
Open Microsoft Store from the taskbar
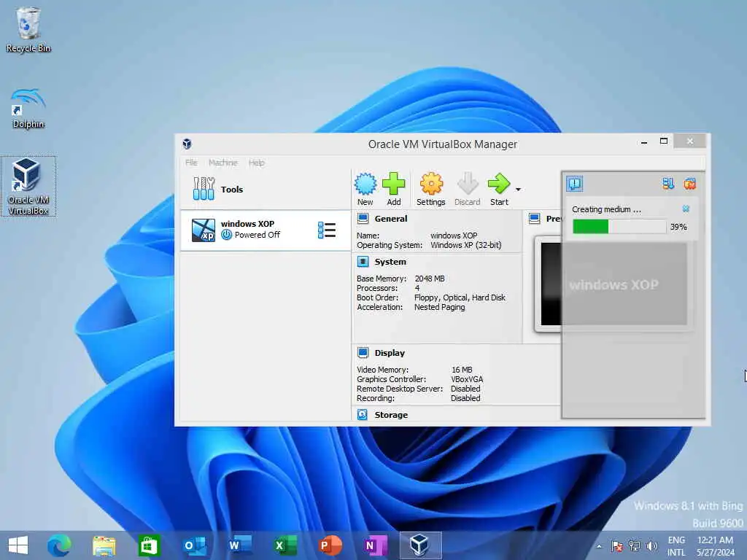[x=149, y=545]
